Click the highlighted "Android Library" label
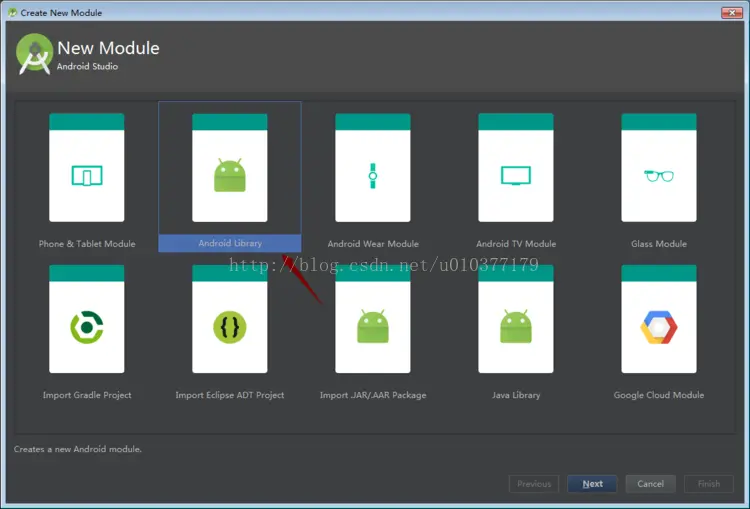750x509 pixels. [230, 243]
